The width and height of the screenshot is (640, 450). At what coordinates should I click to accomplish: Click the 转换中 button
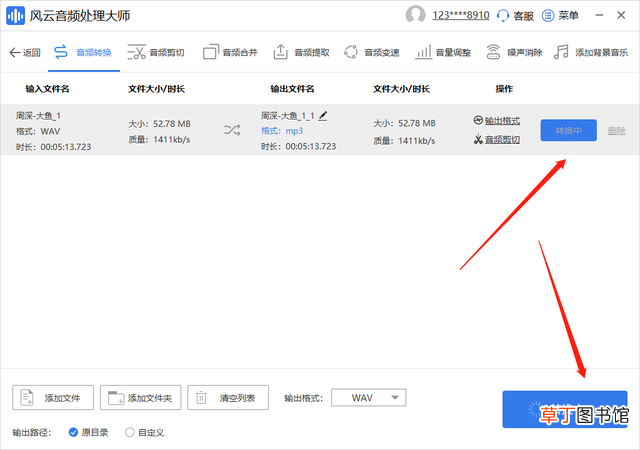click(x=569, y=131)
